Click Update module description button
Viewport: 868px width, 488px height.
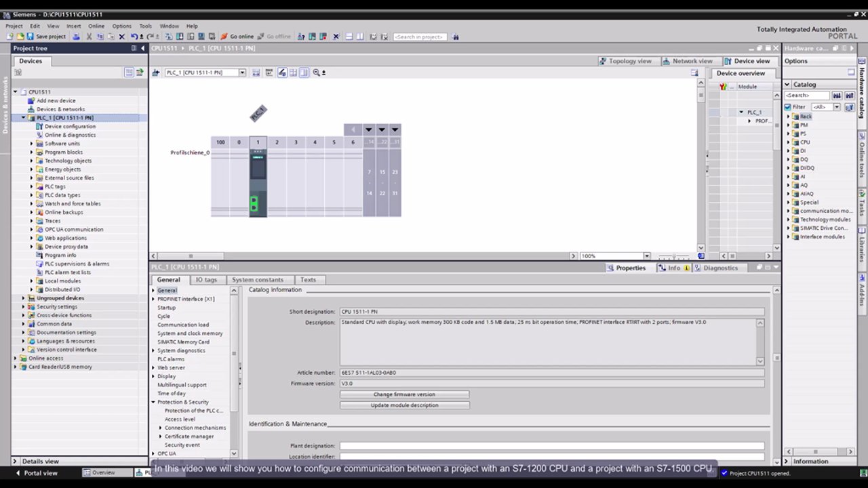[404, 405]
